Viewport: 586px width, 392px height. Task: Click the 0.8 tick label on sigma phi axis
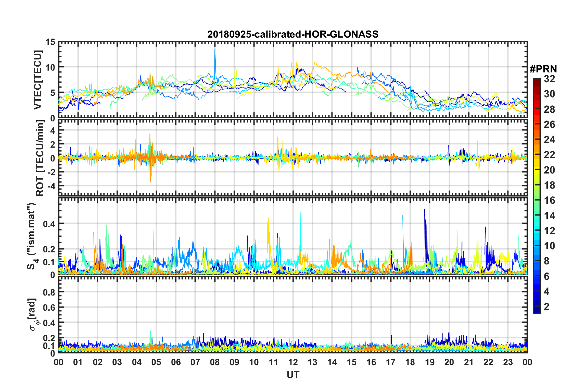click(49, 292)
